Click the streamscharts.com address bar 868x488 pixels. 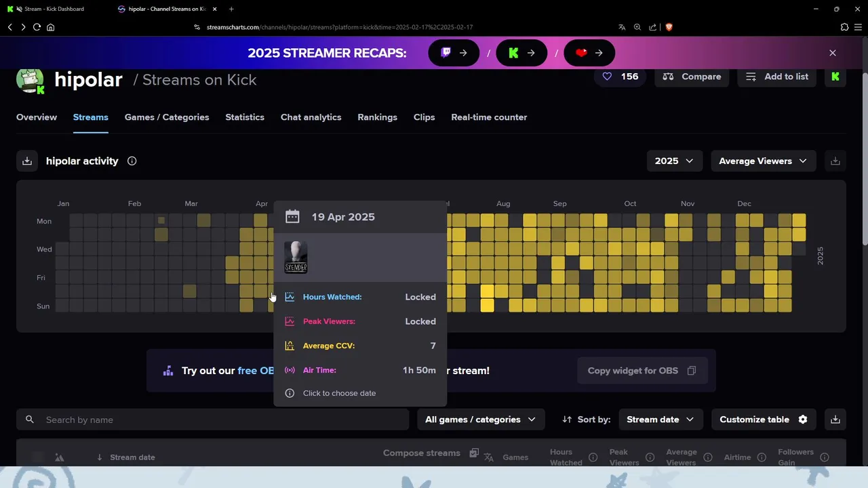339,27
